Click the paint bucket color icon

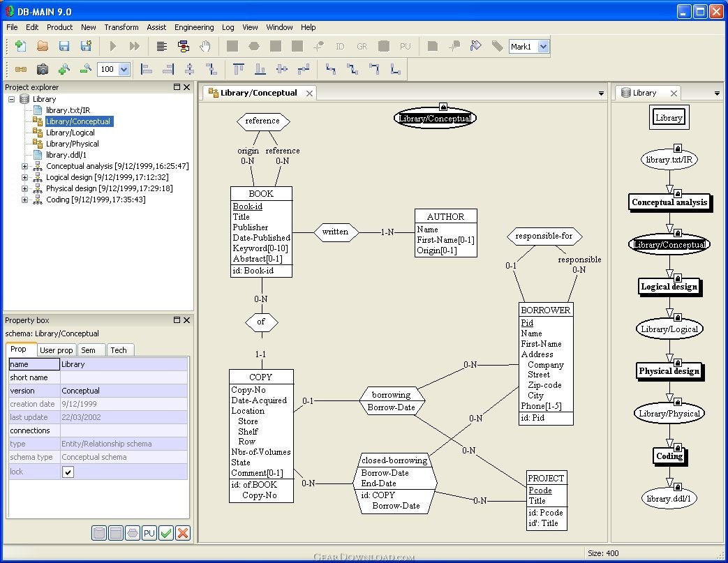click(x=476, y=46)
